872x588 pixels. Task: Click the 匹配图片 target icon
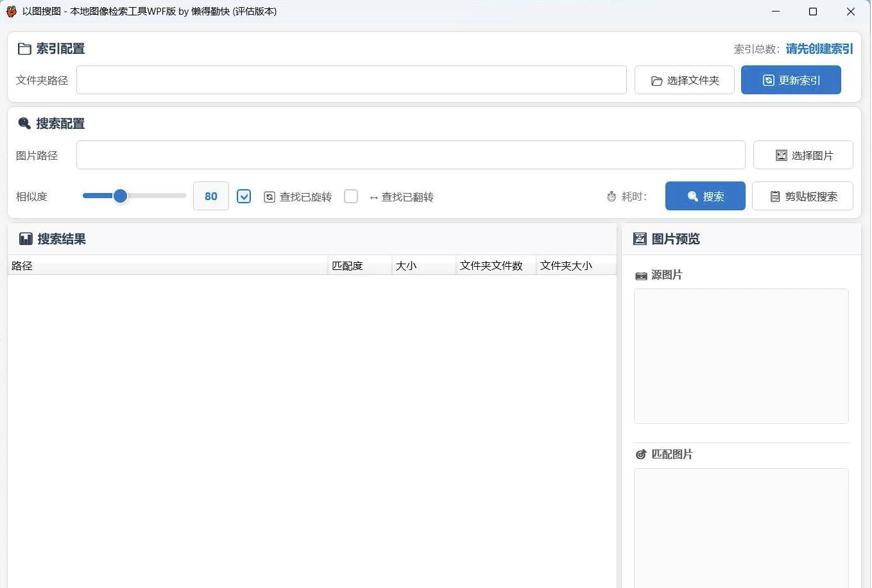click(641, 454)
